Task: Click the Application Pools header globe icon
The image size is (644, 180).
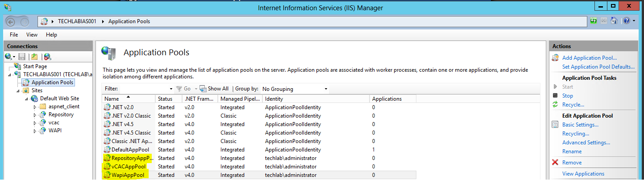Action: click(x=109, y=53)
